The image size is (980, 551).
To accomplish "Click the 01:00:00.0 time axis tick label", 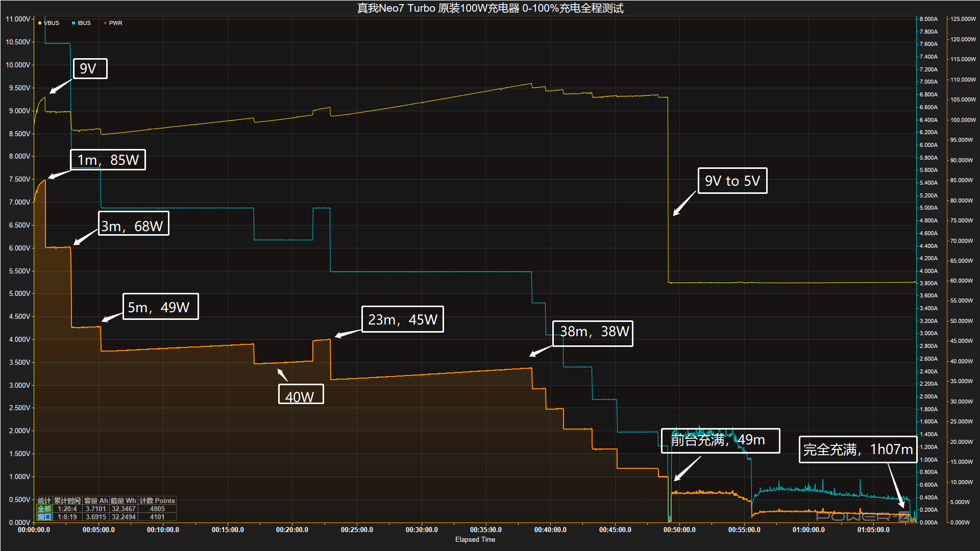I will coord(808,530).
